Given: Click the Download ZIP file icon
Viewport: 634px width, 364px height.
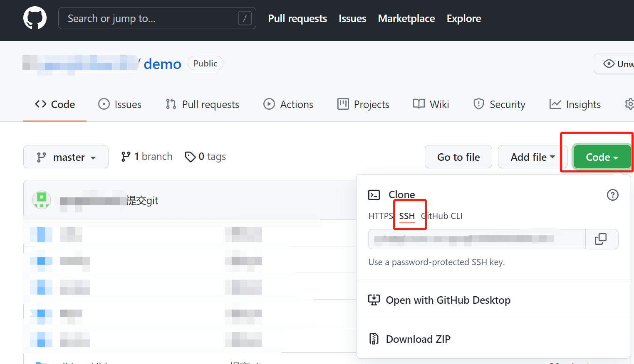Looking at the screenshot, I should tap(374, 339).
